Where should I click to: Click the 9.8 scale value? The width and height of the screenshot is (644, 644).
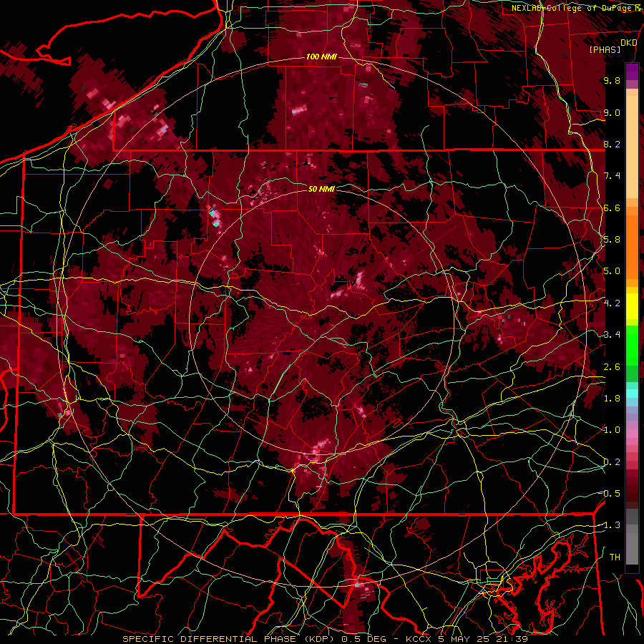612,81
